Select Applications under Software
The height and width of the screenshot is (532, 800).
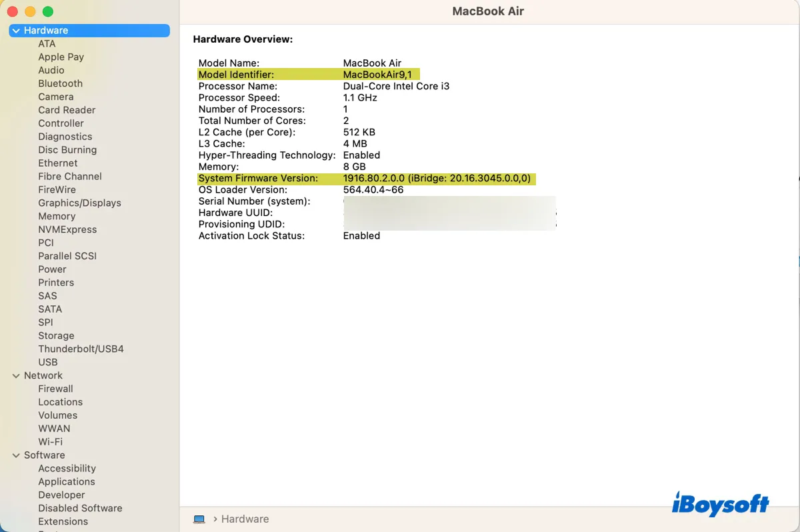66,482
